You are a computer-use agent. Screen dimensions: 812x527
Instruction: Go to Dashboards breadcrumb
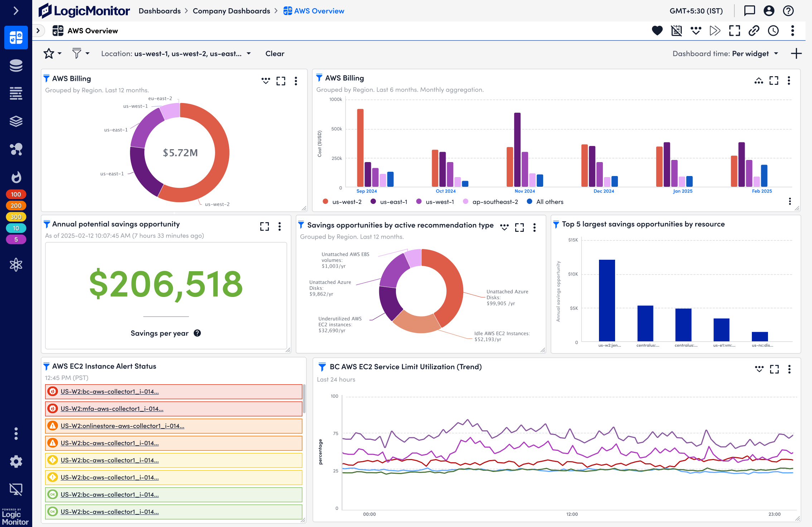160,11
